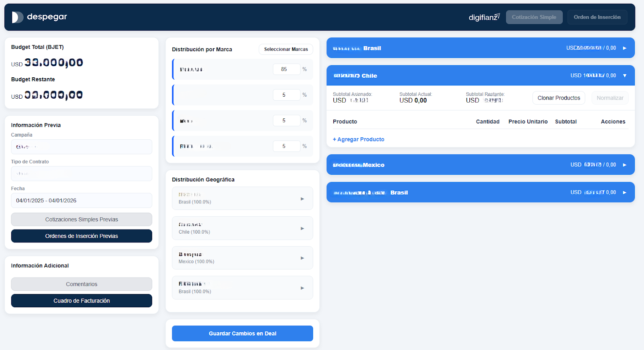Expand Chile (100.0%) geographic row arrow

coord(302,228)
